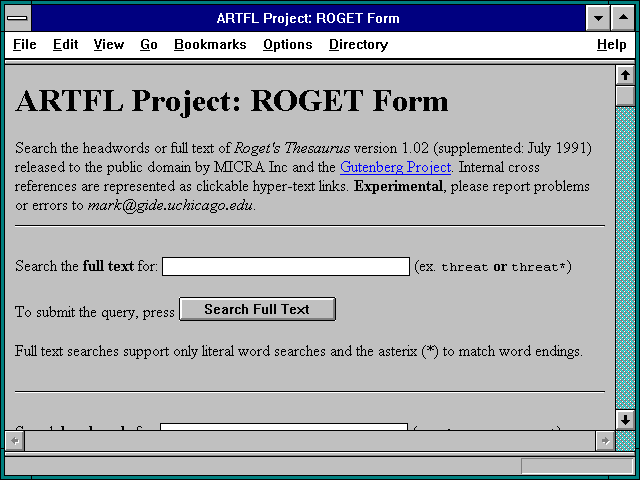Open the Directory menu
Image resolution: width=640 pixels, height=480 pixels.
point(358,44)
